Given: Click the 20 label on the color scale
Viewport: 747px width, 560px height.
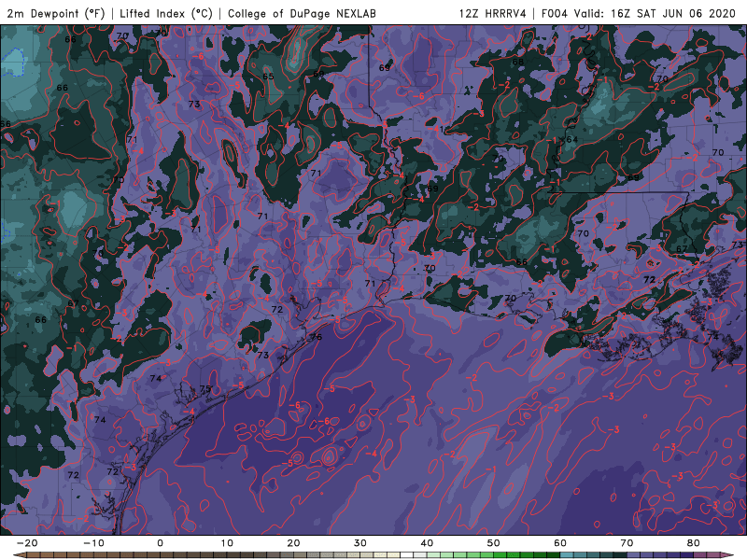Looking at the screenshot, I should click(x=293, y=543).
